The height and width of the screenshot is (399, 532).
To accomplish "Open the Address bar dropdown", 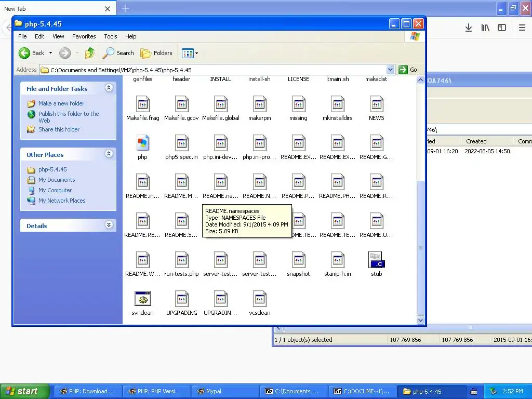I will tap(390, 70).
